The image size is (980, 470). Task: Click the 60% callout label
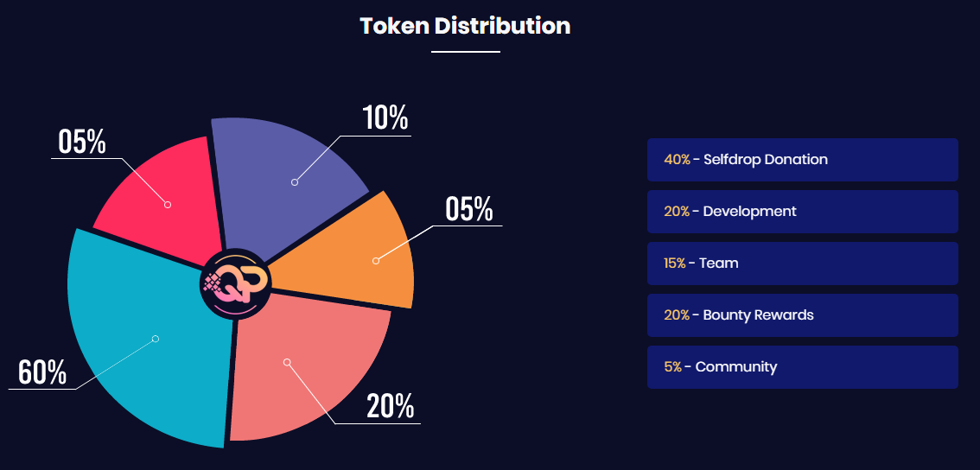click(41, 372)
